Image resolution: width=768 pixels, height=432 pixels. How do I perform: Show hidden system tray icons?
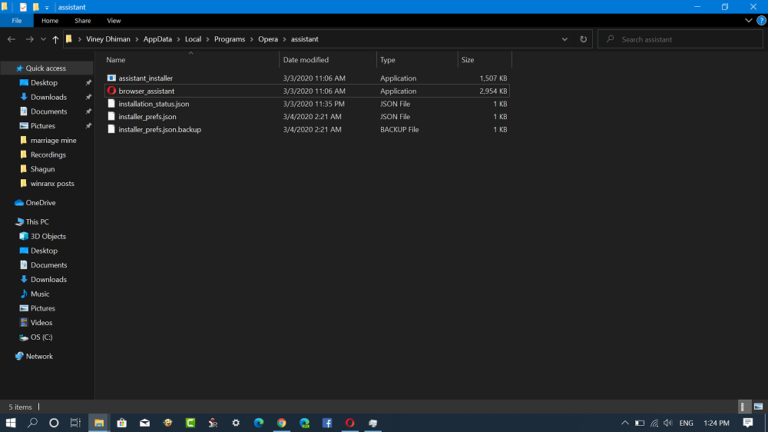pos(625,423)
